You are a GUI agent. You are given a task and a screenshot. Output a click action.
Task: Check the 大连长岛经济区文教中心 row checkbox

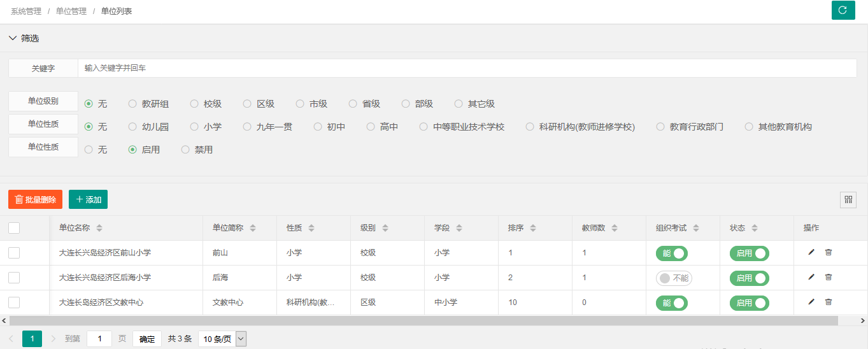tap(14, 303)
